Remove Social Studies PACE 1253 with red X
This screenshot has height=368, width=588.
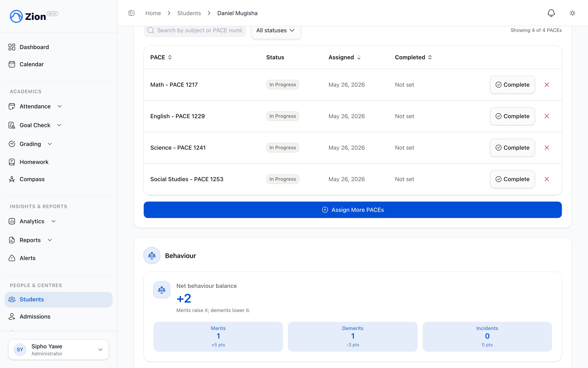coord(547,179)
